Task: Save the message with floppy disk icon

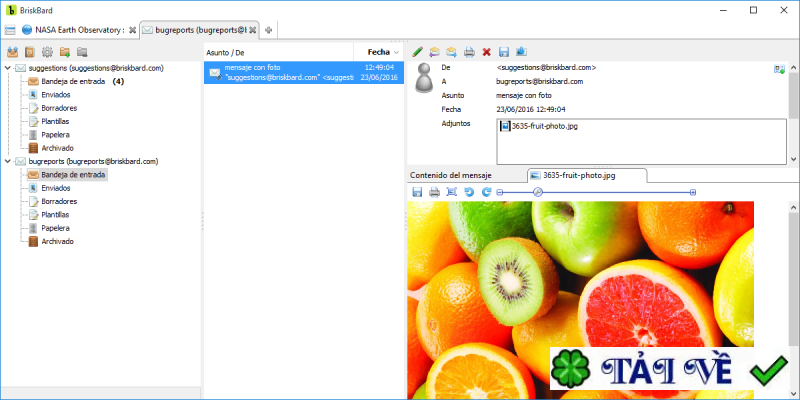Action: pyautogui.click(x=504, y=52)
